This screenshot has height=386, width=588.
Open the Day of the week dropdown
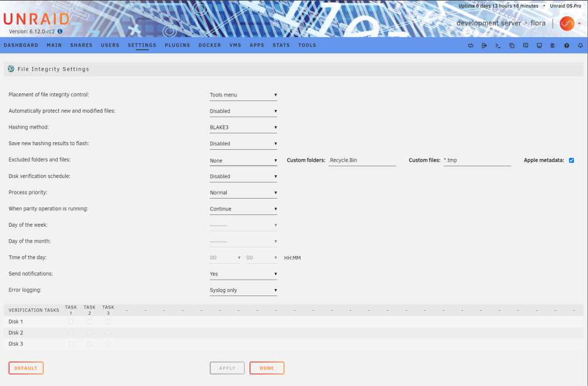point(243,225)
